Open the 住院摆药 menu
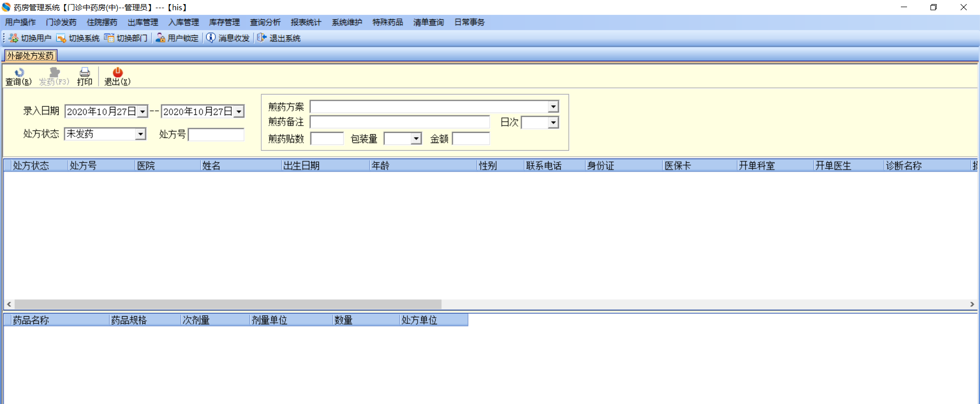This screenshot has width=980, height=404. [x=102, y=22]
